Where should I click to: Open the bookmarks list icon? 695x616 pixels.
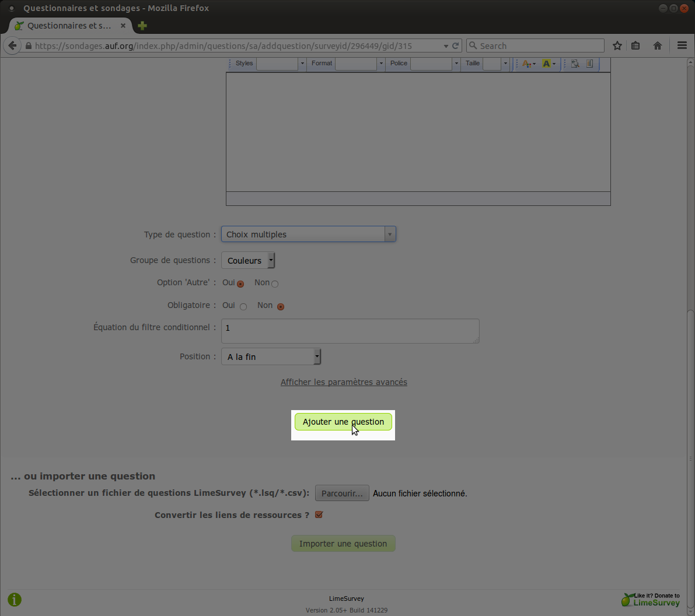click(635, 45)
